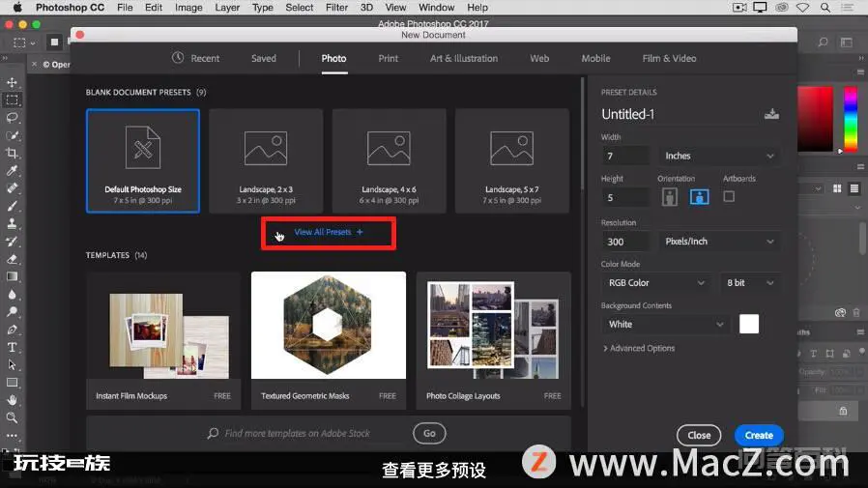The image size is (868, 488).
Task: Click the Find more templates search field
Action: (x=304, y=433)
